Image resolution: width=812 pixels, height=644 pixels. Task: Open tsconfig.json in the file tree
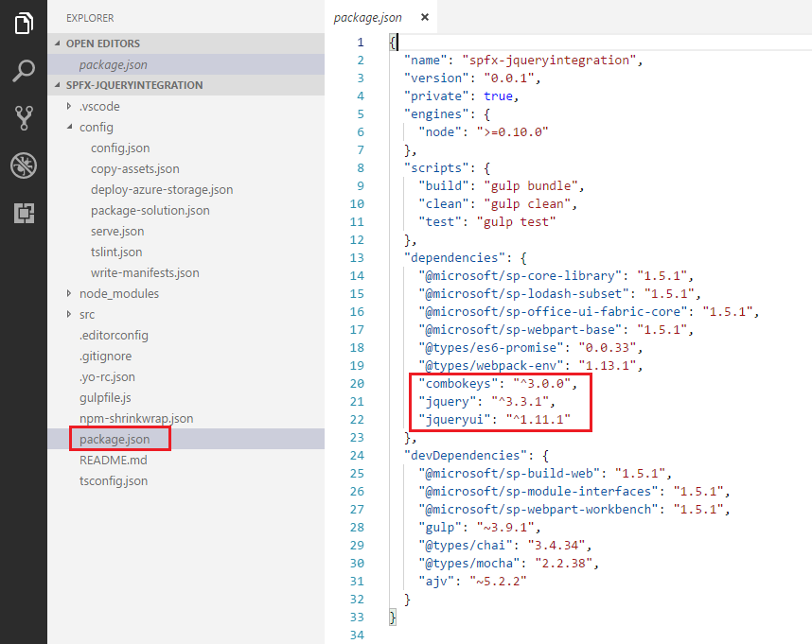coord(113,480)
